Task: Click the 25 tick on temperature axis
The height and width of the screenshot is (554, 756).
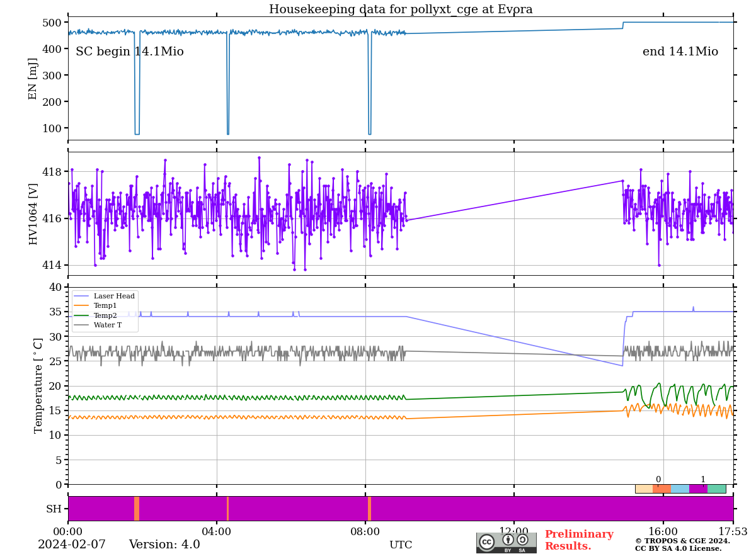Action: click(56, 361)
